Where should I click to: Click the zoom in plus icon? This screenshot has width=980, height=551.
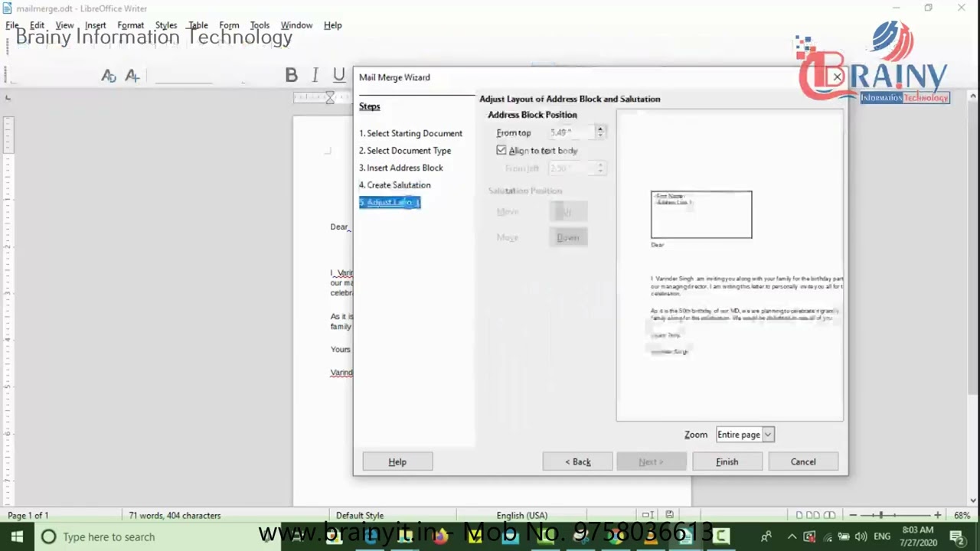(x=937, y=515)
